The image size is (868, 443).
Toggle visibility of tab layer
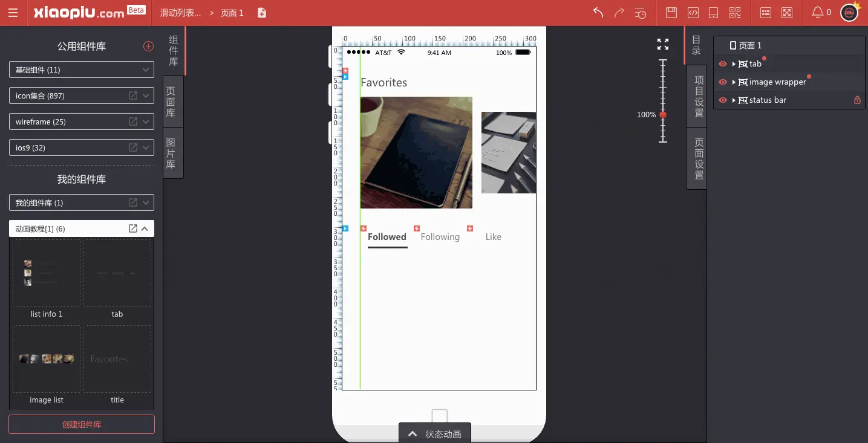(722, 64)
